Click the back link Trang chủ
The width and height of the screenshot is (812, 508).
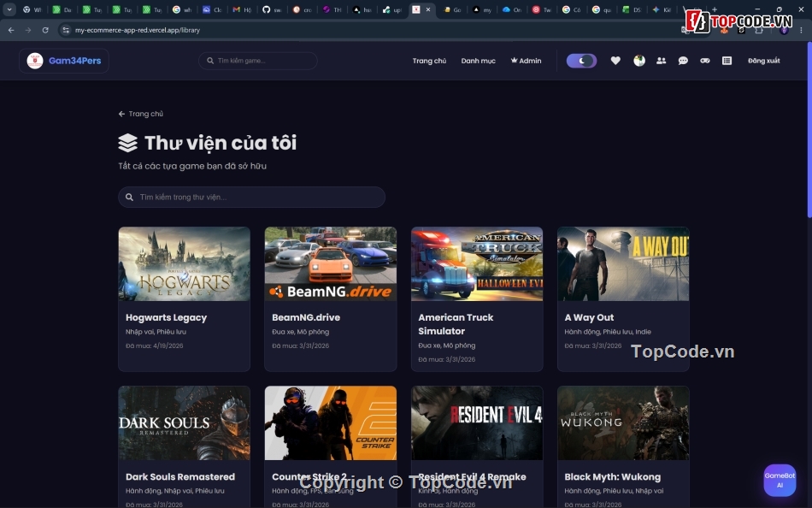coord(141,114)
